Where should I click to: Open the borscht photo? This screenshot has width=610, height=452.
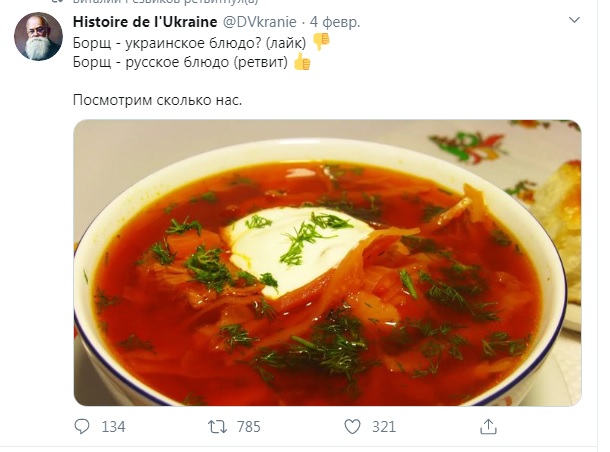click(327, 263)
